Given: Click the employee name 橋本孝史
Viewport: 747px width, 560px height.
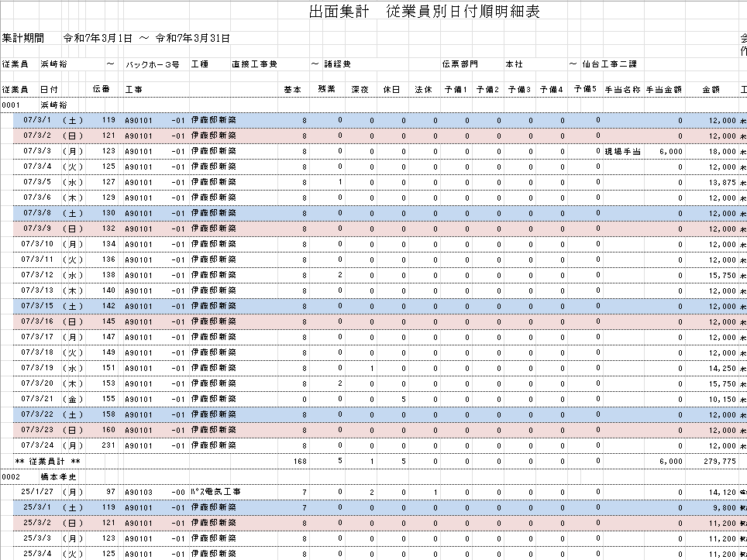Looking at the screenshot, I should pyautogui.click(x=59, y=476).
